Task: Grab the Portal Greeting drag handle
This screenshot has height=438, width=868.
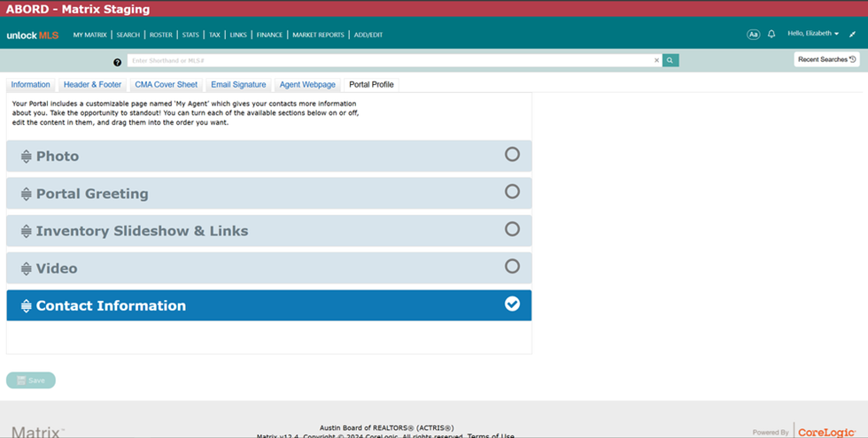Action: [x=26, y=194]
